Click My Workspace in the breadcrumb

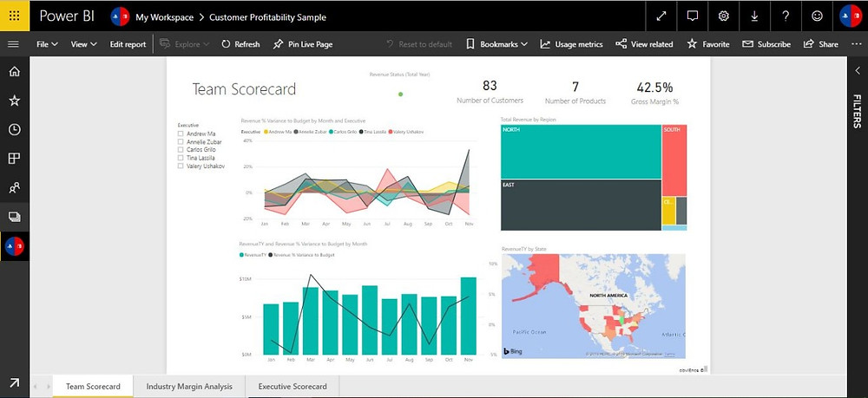tap(164, 17)
